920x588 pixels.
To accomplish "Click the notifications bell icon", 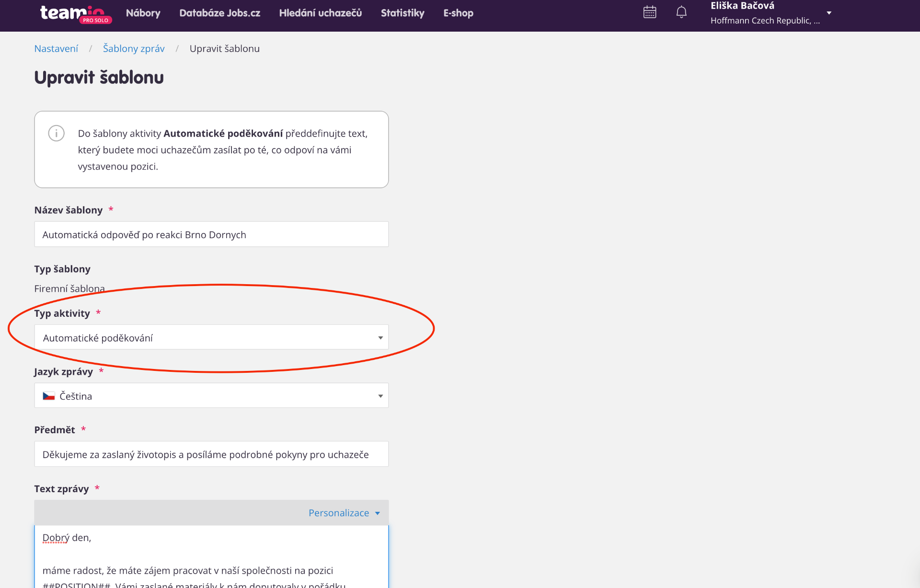I will (x=681, y=12).
